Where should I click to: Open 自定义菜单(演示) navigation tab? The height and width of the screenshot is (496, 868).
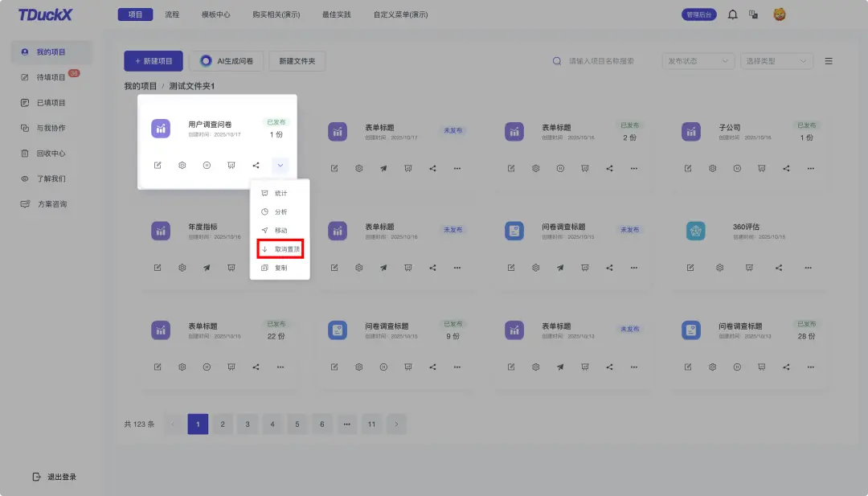(x=400, y=14)
